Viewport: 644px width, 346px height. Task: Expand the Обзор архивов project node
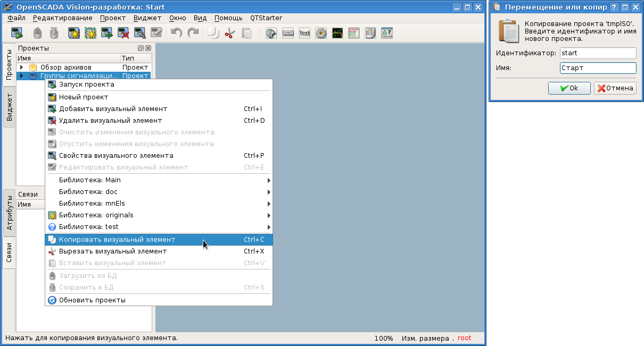[x=22, y=67]
